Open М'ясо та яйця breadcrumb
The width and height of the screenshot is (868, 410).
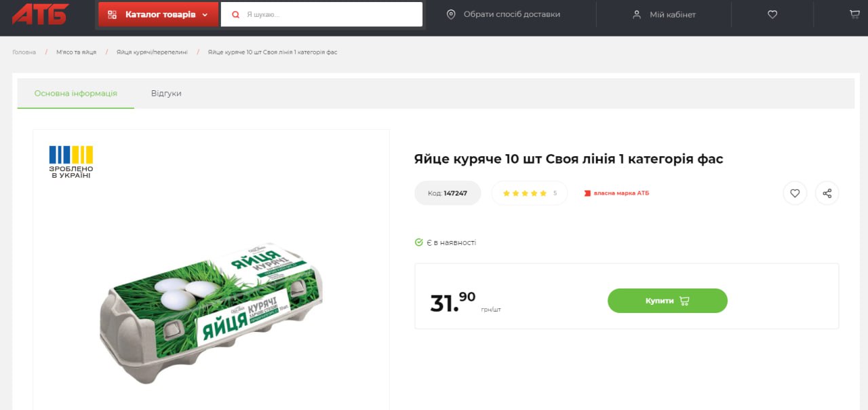point(76,52)
